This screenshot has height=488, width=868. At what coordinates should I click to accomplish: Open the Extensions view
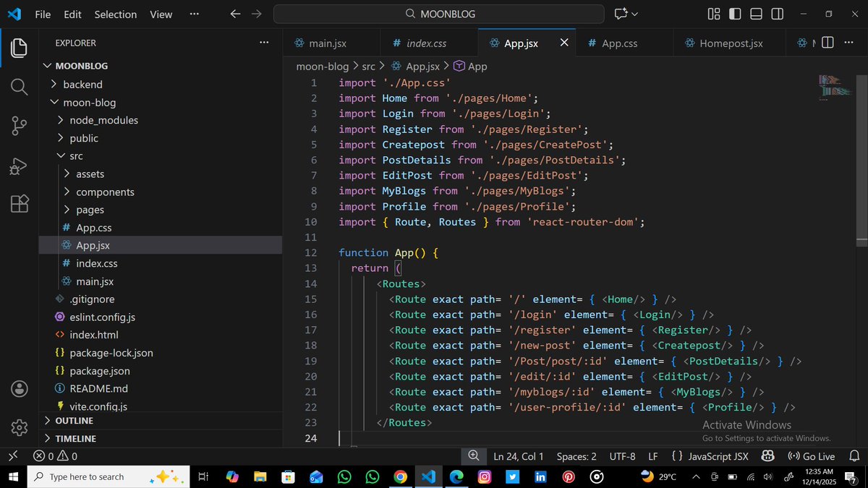point(20,204)
